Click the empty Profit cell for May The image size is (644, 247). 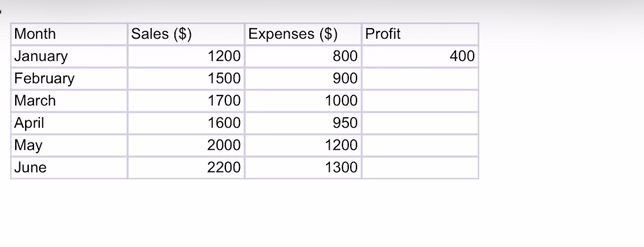click(x=420, y=145)
